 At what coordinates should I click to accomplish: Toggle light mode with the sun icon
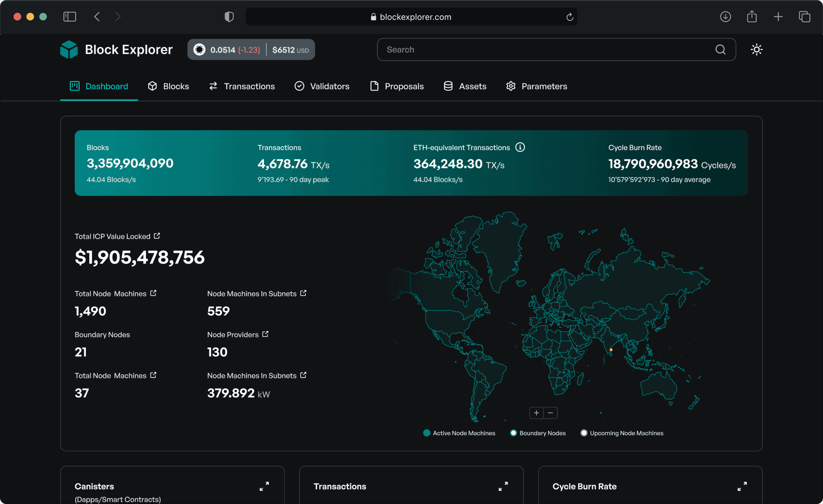click(x=756, y=49)
